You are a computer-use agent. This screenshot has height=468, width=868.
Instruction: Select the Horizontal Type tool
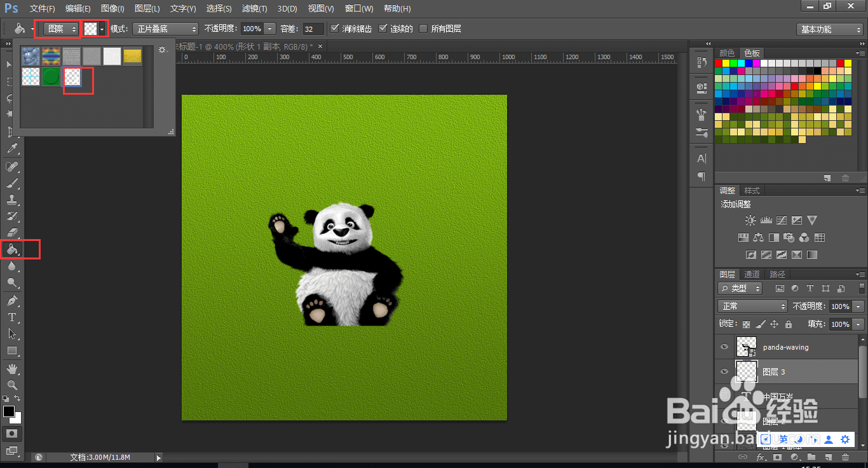(x=11, y=317)
